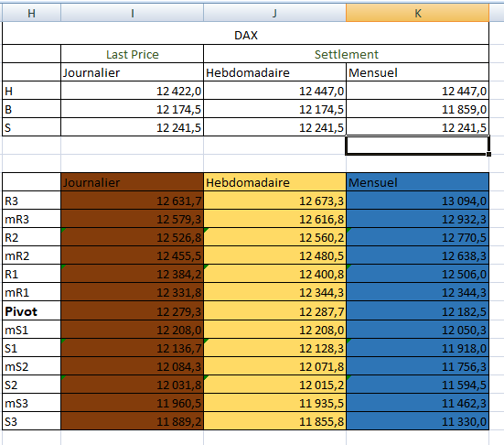Image resolution: width=504 pixels, height=445 pixels.
Task: Select the R3 row label
Action: tap(31, 201)
